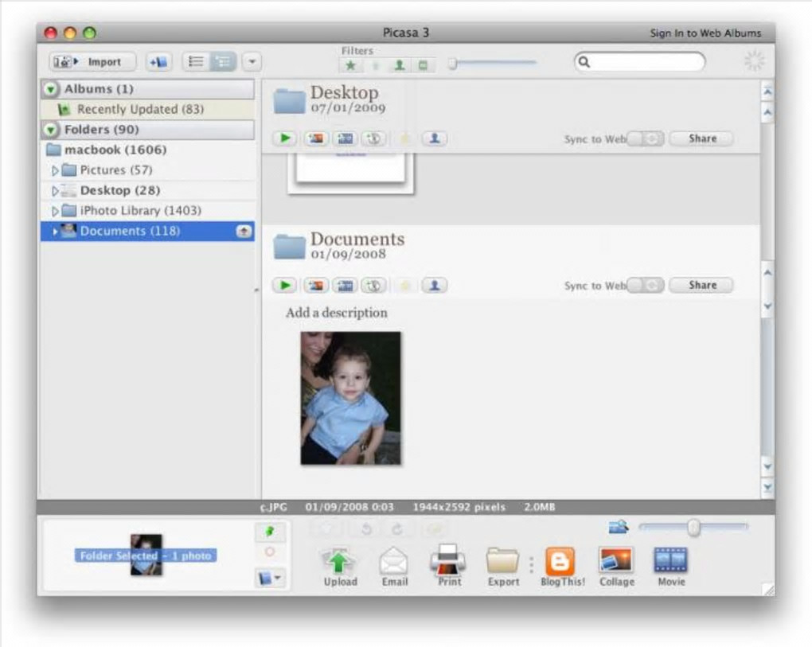This screenshot has height=647, width=812.
Task: Click Sign In to Web Albums
Action: coord(705,33)
